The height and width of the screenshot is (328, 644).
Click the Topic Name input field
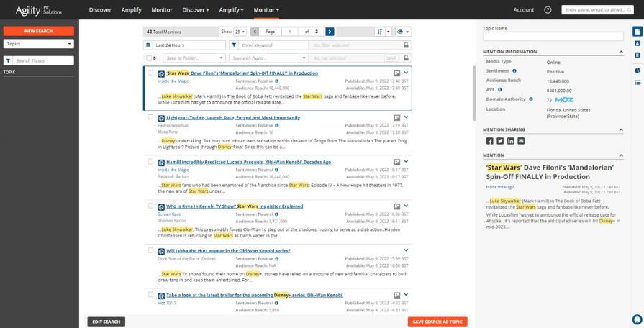pos(553,37)
